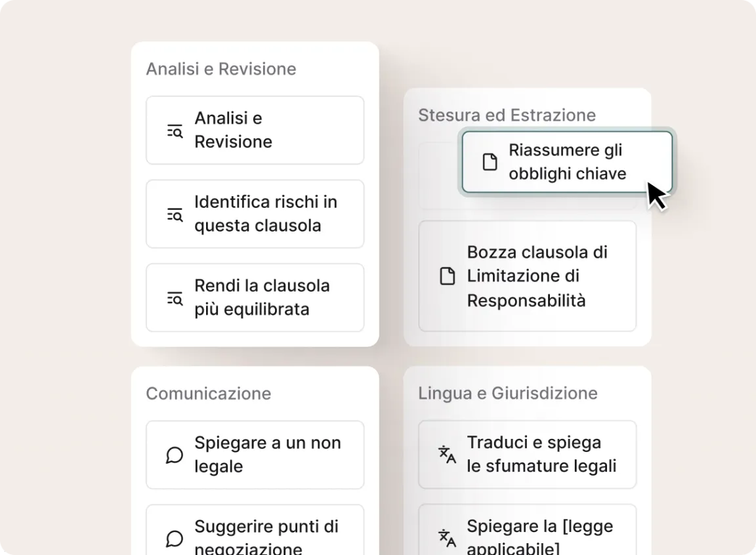Pick Riassumere gli obblighi chiave card
Viewport: 756px width, 555px height.
pyautogui.click(x=567, y=162)
